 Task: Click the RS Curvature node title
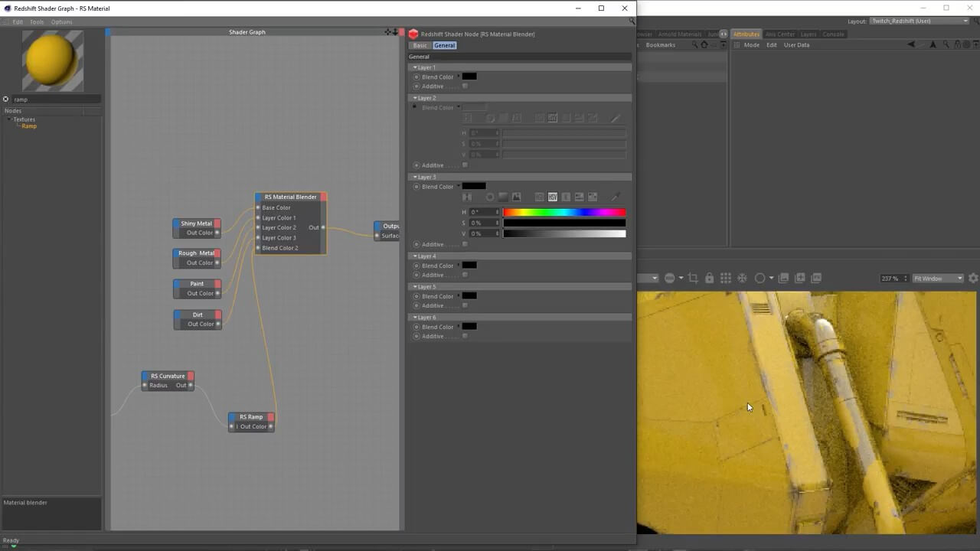coord(168,376)
